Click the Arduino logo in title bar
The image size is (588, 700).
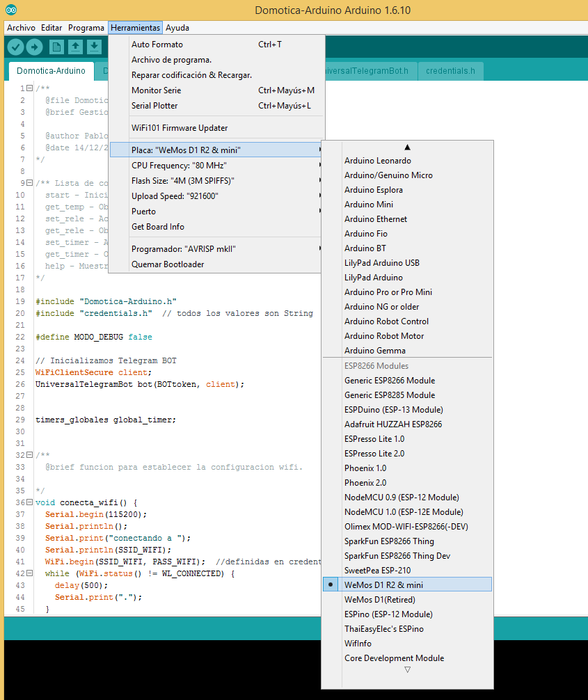click(x=11, y=10)
